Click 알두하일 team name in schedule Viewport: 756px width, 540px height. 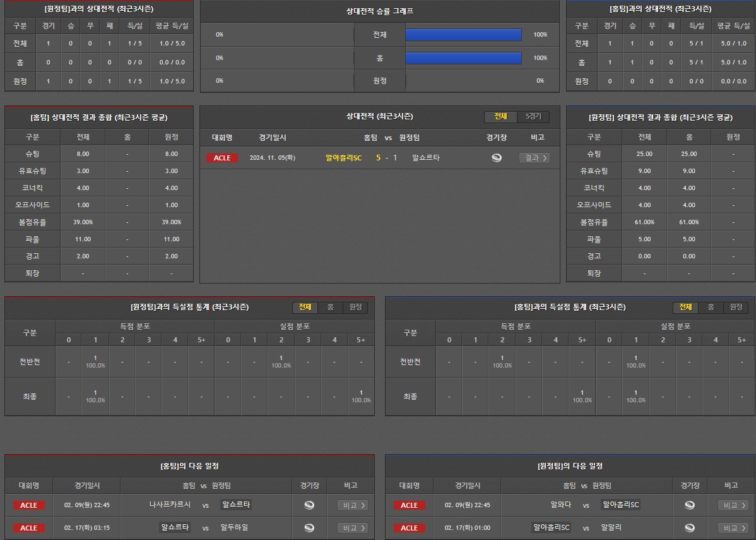pos(234,528)
